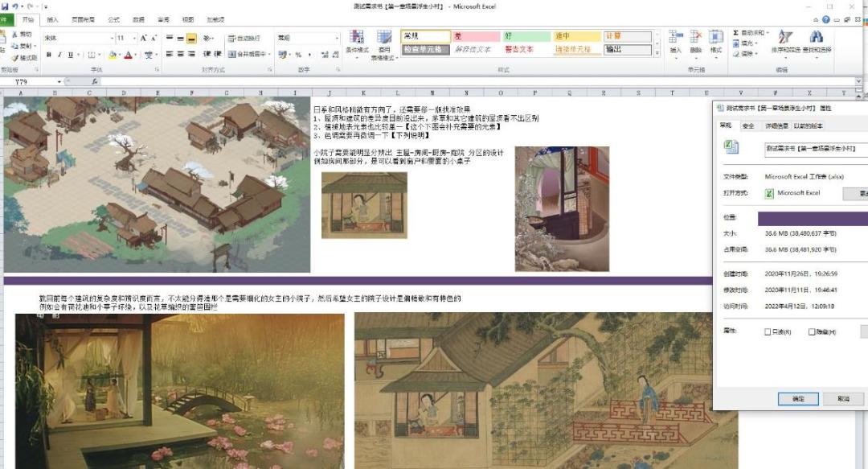The height and width of the screenshot is (469, 868).
Task: Enable the read-only attribute checkbox
Action: [768, 332]
